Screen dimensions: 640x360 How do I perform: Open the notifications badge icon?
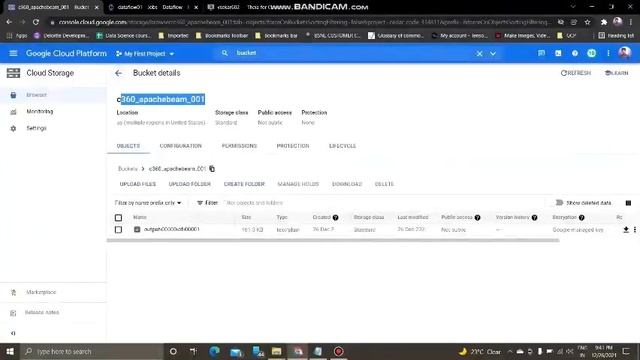pos(591,53)
